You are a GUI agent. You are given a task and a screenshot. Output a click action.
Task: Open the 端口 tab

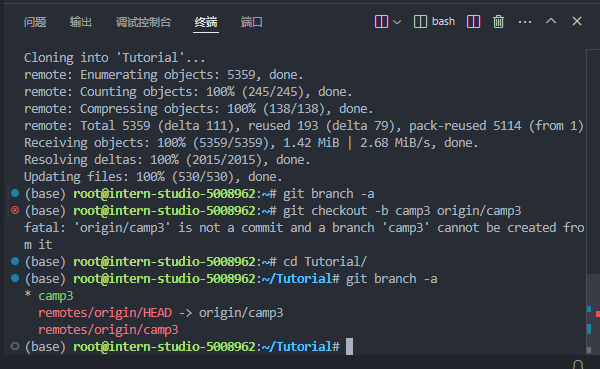click(x=251, y=22)
